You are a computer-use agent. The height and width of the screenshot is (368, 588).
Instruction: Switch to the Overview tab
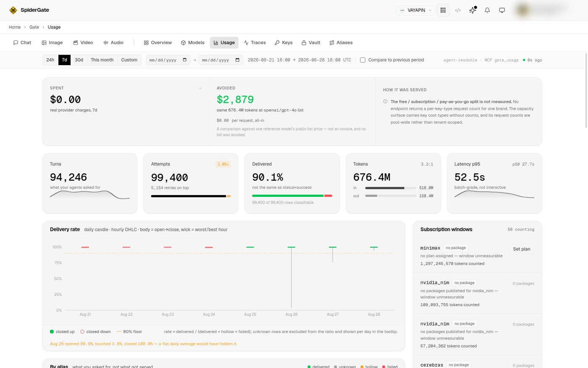tap(157, 42)
